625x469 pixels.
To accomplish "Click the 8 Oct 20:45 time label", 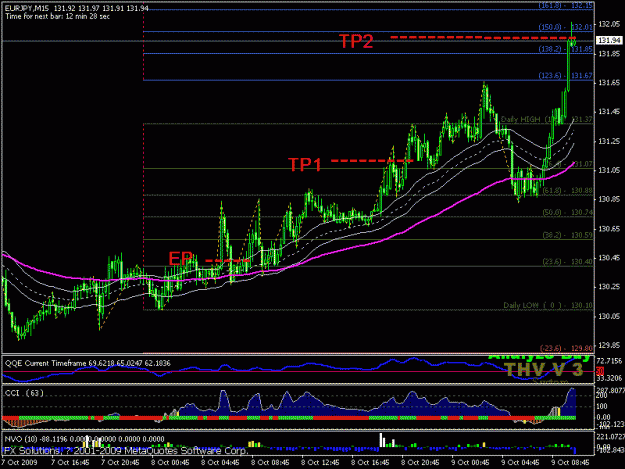I will point(420,463).
